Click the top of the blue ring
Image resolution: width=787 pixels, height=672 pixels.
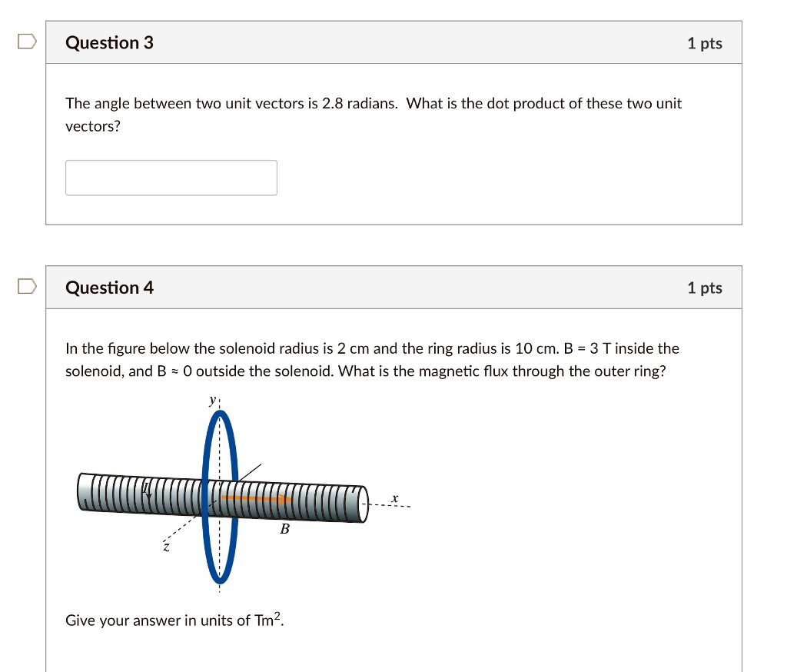click(x=220, y=415)
